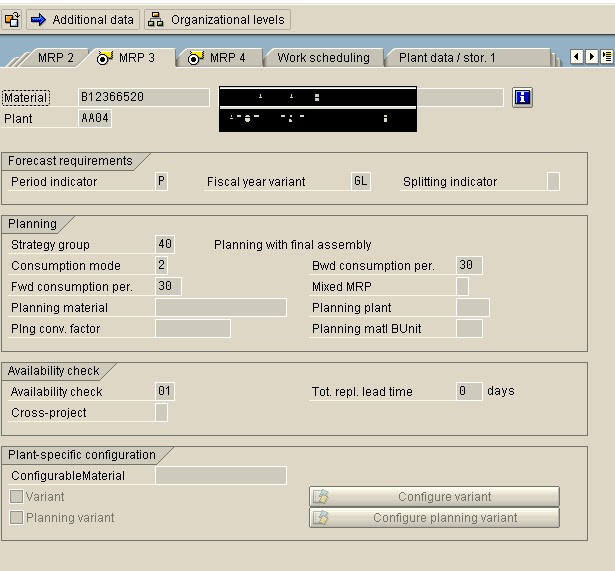The image size is (615, 571).
Task: Click the Planning plant field
Action: [x=473, y=307]
